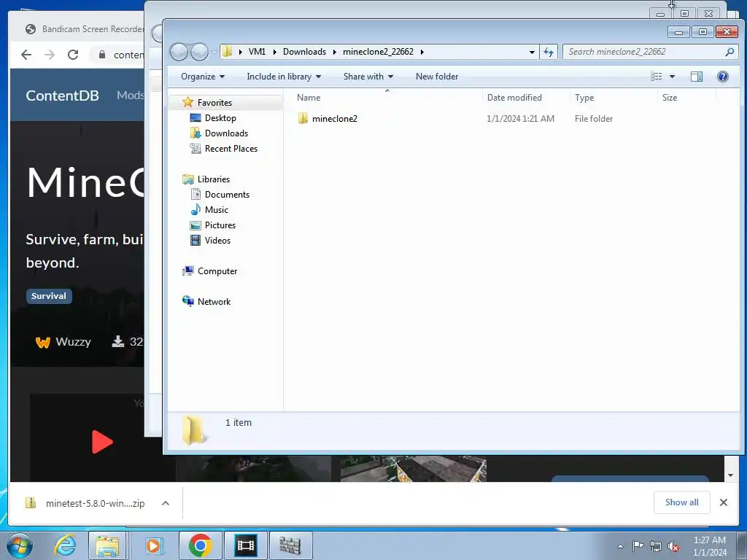The image size is (747, 560).
Task: Open the Explorer recent locations dropdown arrow
Action: [x=214, y=52]
